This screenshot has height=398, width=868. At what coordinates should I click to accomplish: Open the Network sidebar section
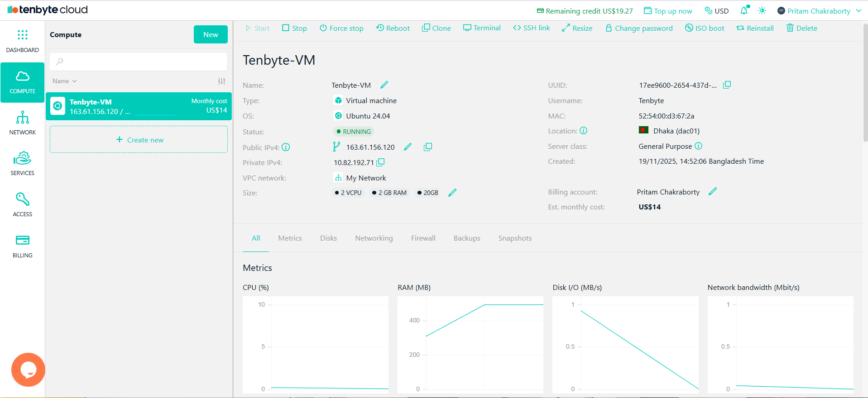point(22,123)
